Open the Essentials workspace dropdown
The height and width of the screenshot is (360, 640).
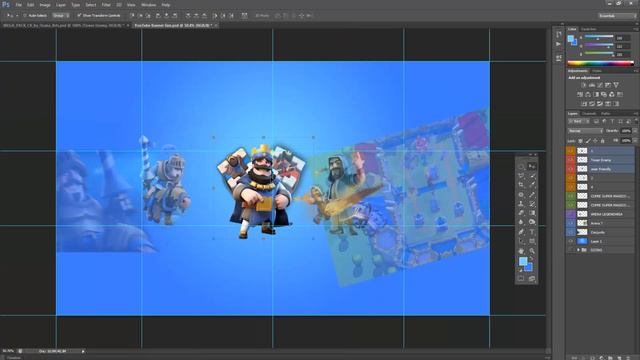pos(617,16)
